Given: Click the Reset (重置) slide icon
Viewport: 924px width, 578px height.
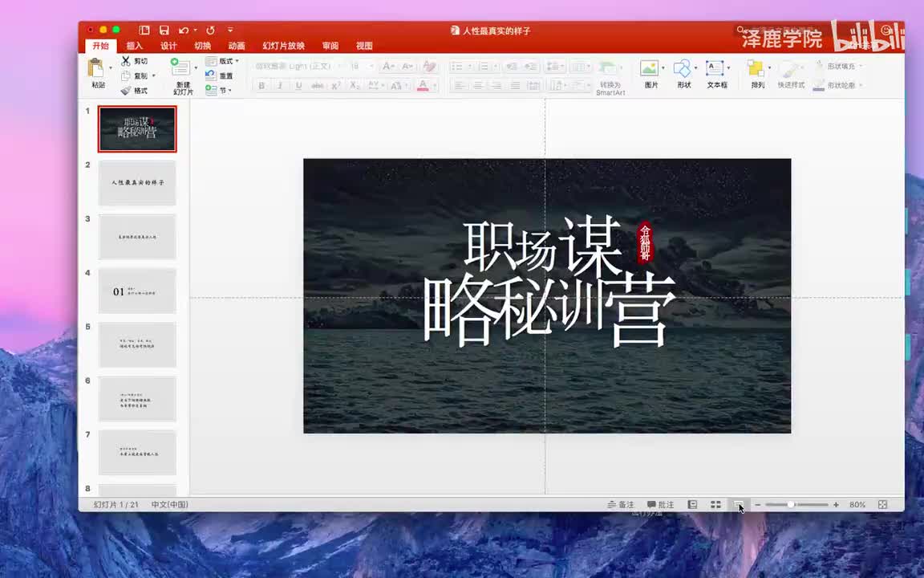Looking at the screenshot, I should (x=210, y=75).
